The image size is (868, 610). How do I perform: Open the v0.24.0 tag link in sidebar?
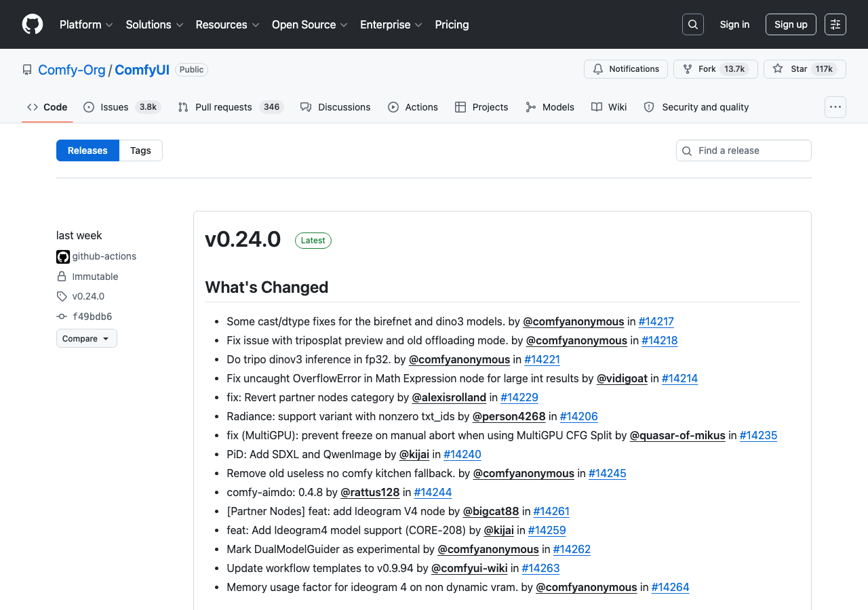click(x=88, y=296)
